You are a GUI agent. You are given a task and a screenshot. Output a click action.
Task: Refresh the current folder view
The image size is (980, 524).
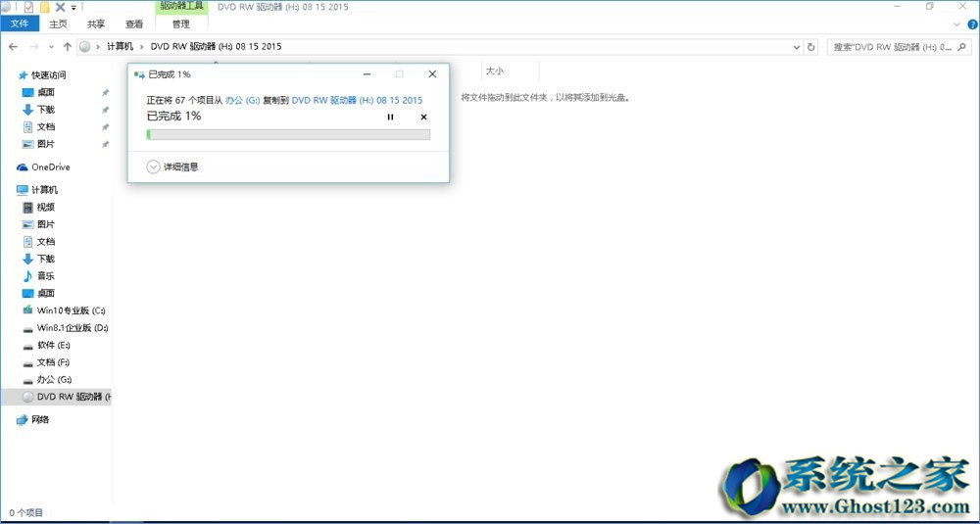coord(811,47)
